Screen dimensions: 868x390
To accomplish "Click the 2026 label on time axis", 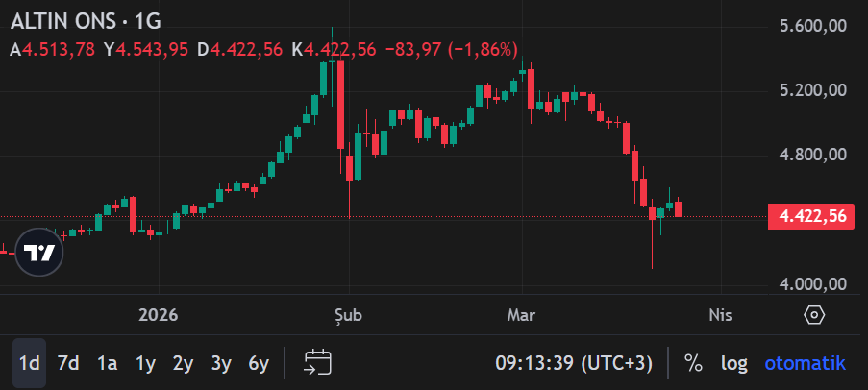I will (x=159, y=315).
